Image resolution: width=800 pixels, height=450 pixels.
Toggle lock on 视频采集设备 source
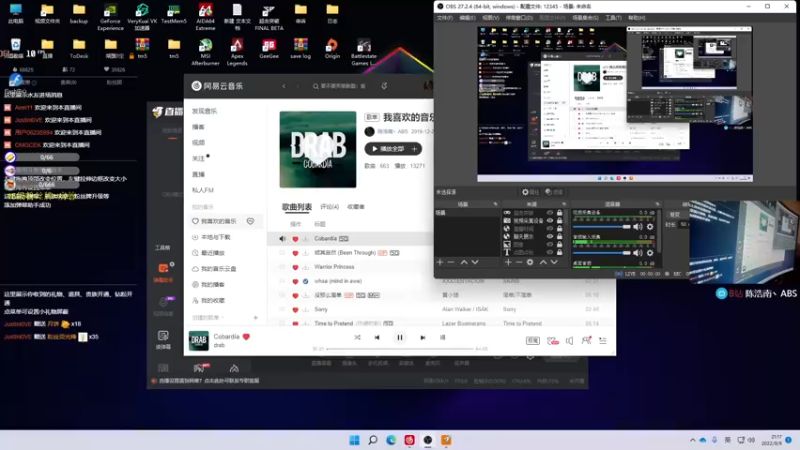point(560,220)
